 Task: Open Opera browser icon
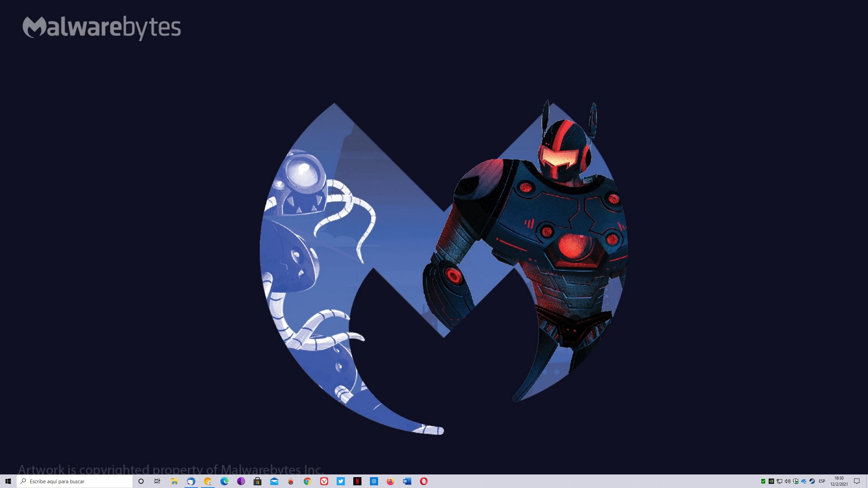click(x=423, y=481)
